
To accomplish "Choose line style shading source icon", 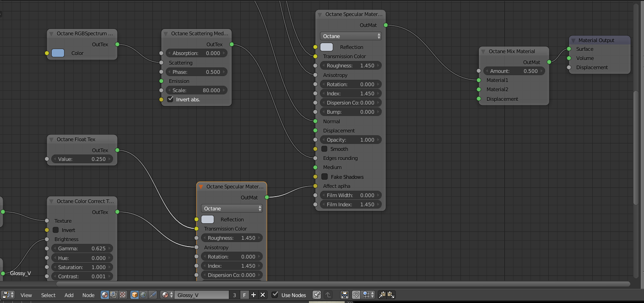I will (x=152, y=295).
